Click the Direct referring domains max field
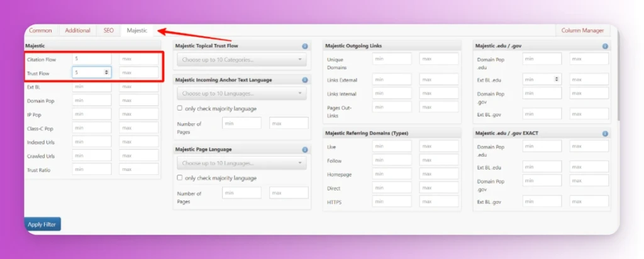This screenshot has height=259, width=644. [438, 187]
